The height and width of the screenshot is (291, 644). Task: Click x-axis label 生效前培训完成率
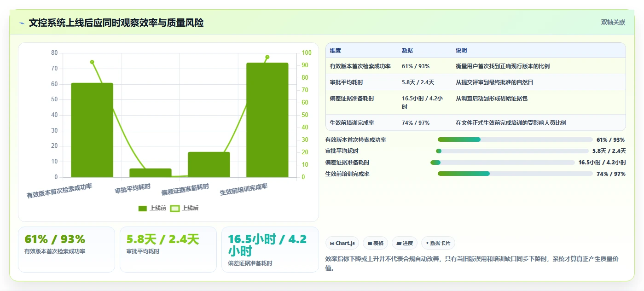244,189
